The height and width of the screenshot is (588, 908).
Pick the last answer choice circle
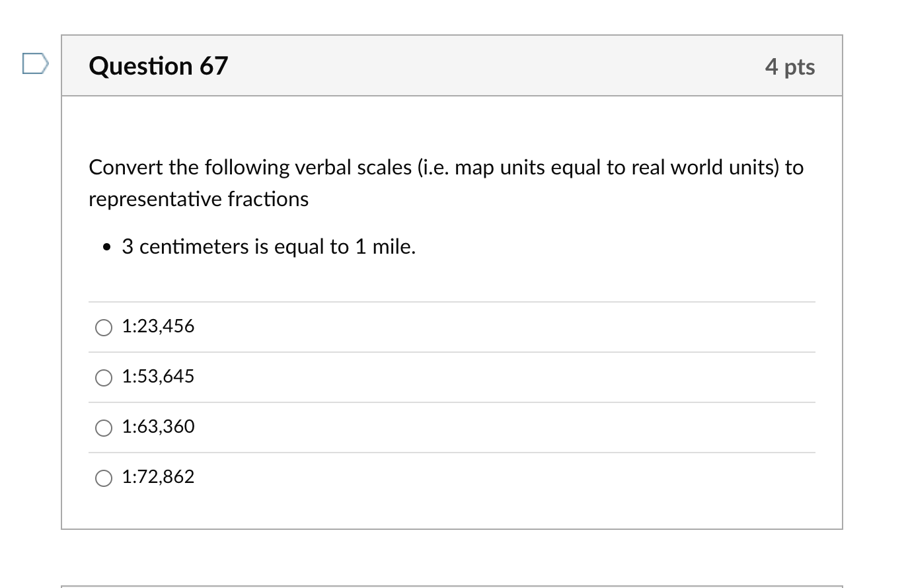click(103, 478)
